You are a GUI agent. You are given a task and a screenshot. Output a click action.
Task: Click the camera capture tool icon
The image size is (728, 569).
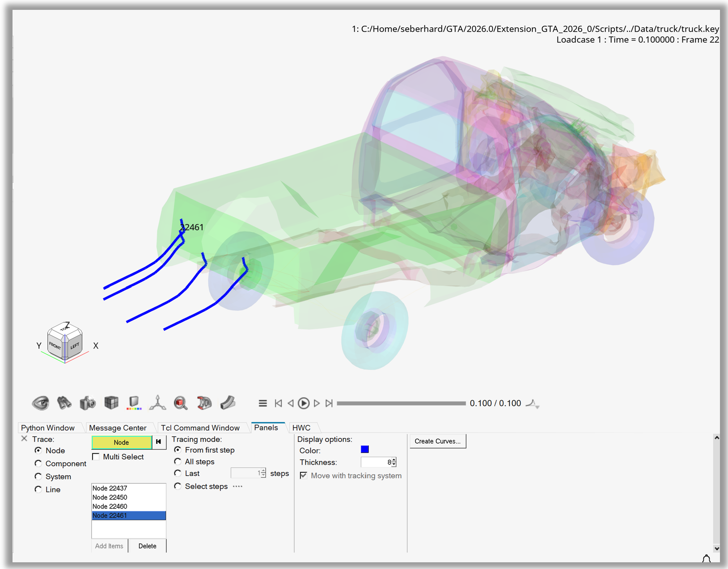tap(88, 403)
